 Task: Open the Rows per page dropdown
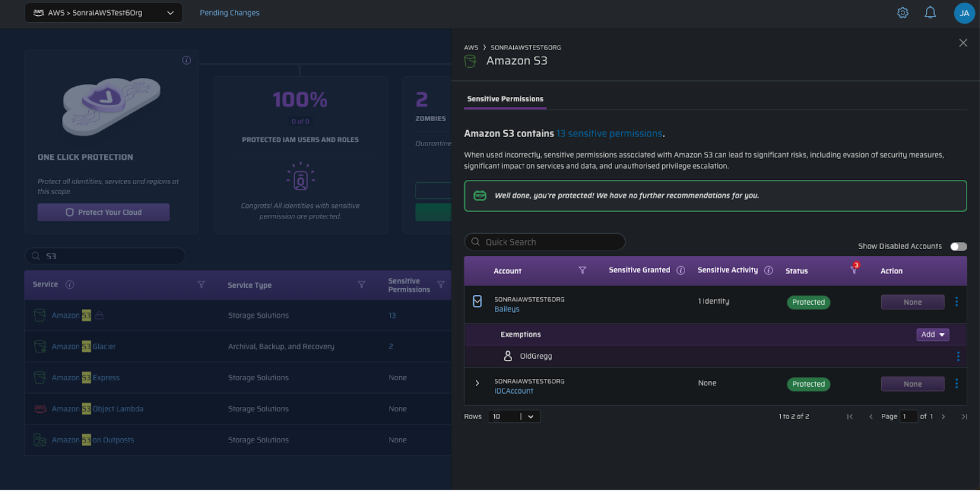tap(514, 417)
